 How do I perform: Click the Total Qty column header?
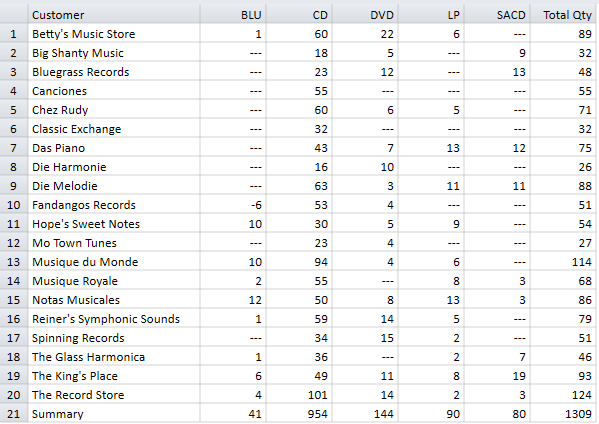click(563, 15)
